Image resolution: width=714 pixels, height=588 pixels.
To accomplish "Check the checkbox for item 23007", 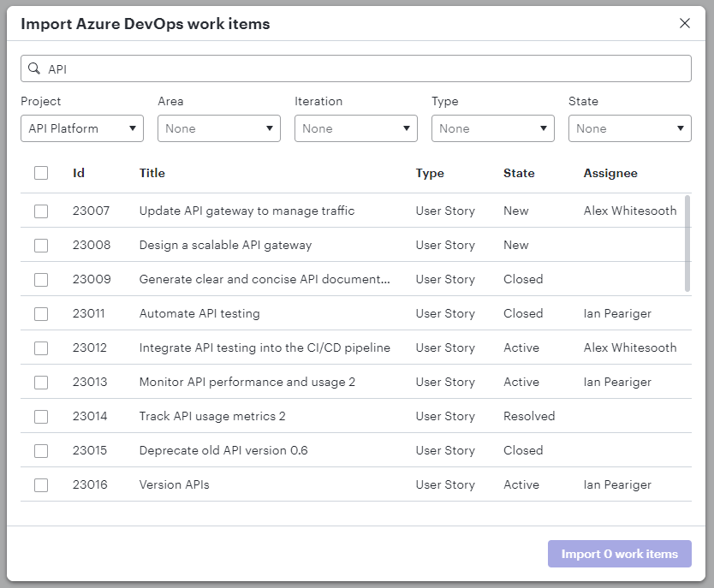I will pos(41,211).
